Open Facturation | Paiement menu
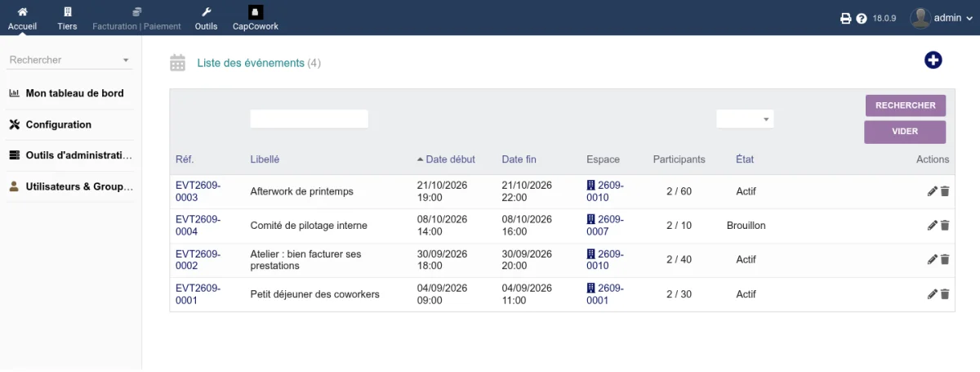The image size is (980, 372). 136,18
